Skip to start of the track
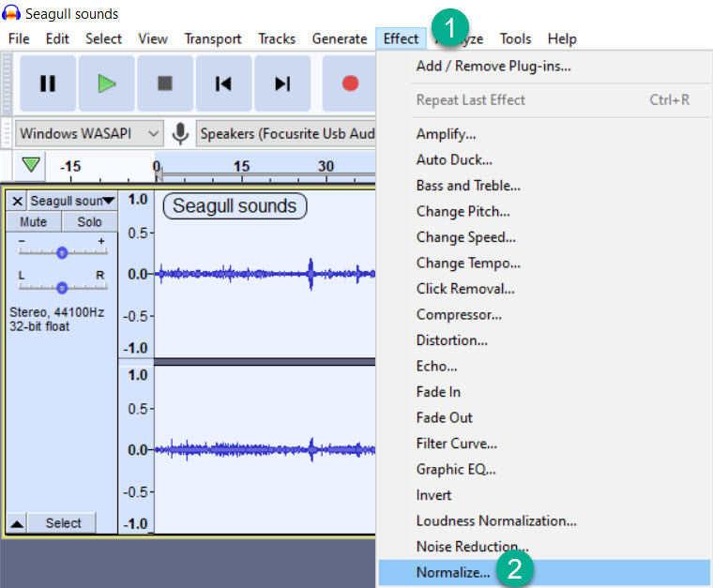Image resolution: width=713 pixels, height=588 pixels. coord(223,83)
